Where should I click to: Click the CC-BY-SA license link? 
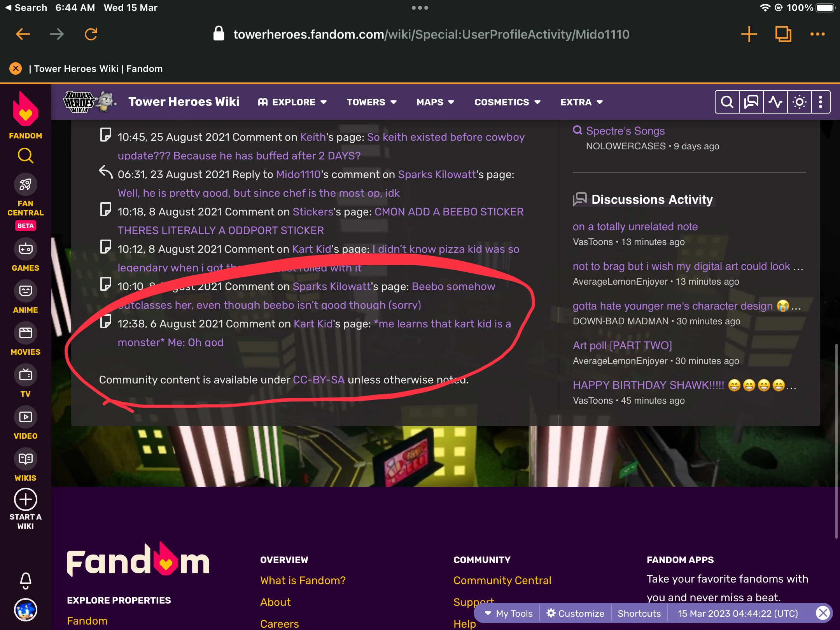318,380
